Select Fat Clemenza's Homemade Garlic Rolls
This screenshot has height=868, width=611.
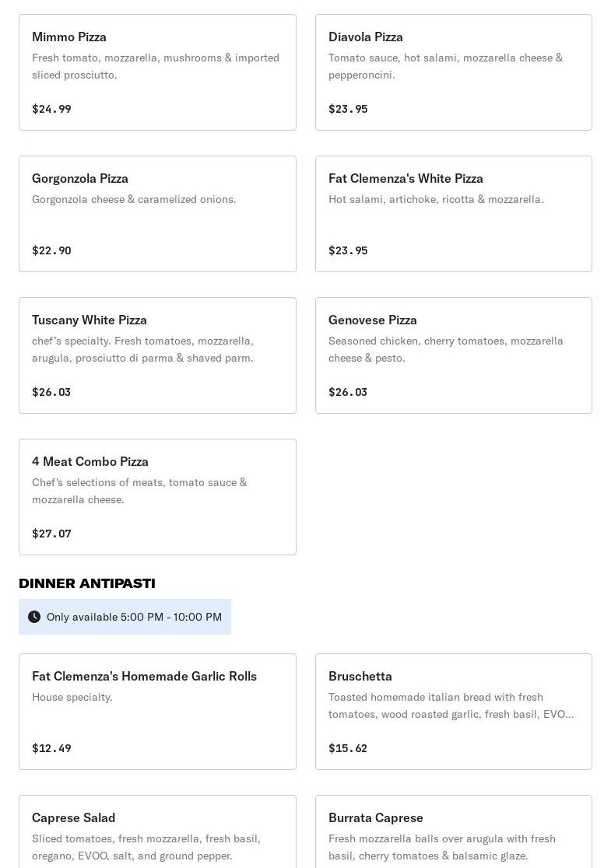click(157, 712)
